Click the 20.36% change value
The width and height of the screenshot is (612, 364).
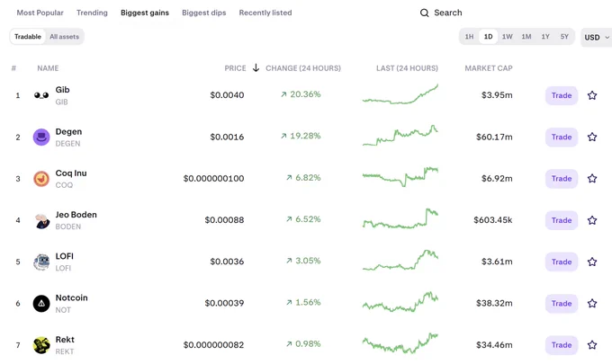(x=305, y=94)
